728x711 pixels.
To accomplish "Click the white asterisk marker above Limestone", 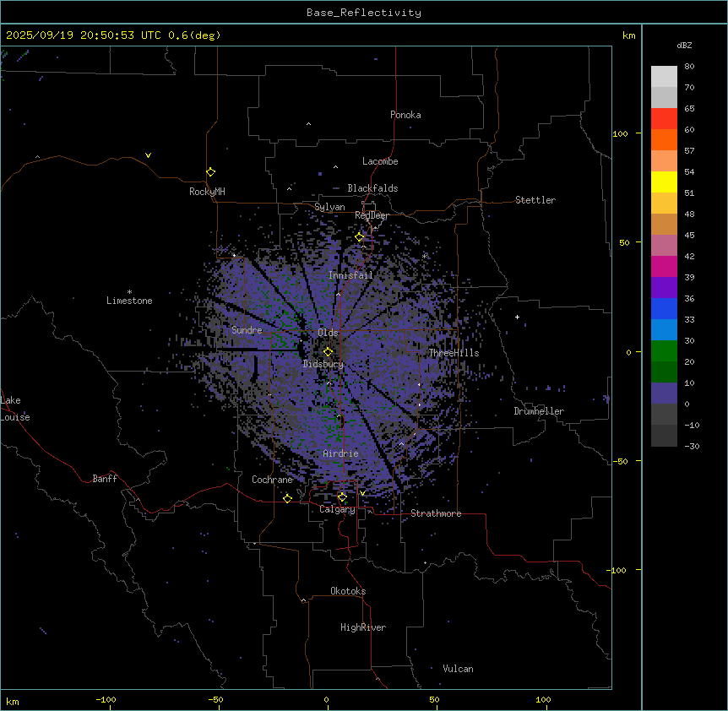I will 129,291.
